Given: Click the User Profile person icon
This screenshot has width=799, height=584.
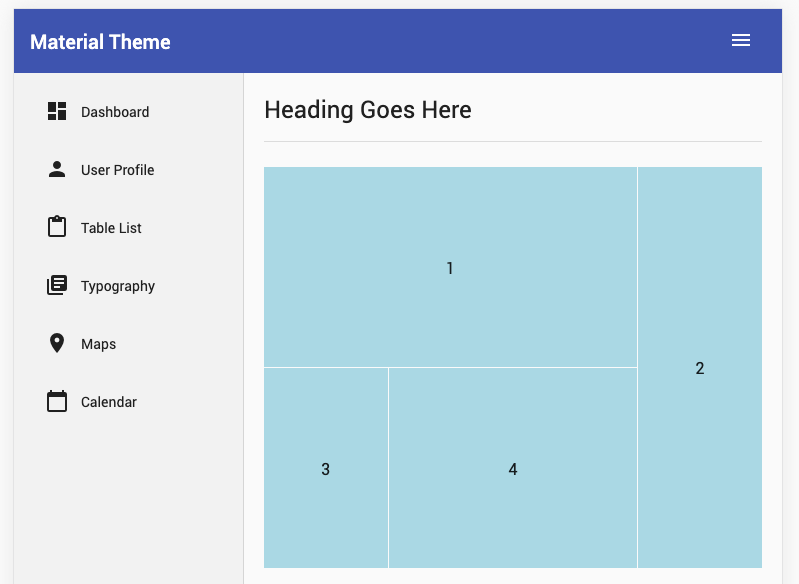Looking at the screenshot, I should pos(57,170).
